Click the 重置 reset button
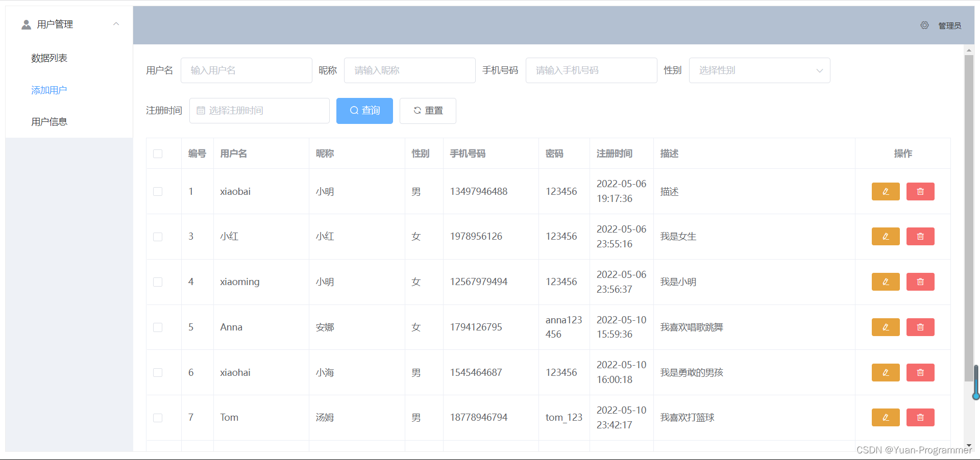Viewport: 980px width, 460px height. tap(428, 111)
